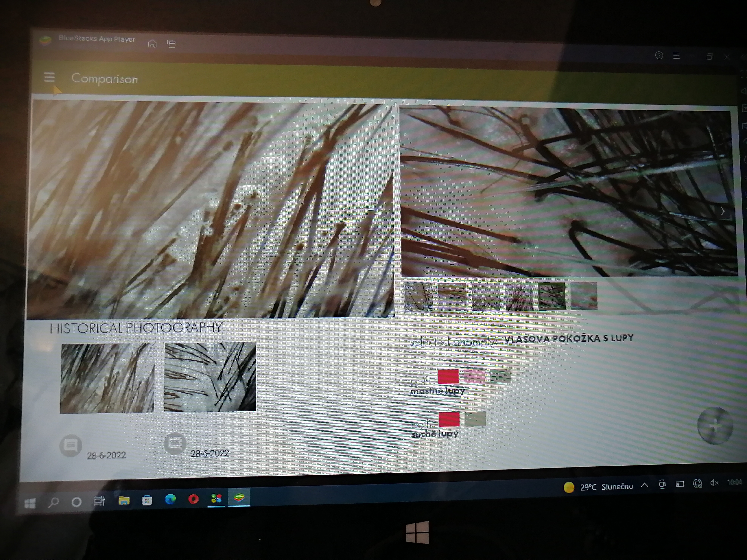Pick the pink swatch for mastné lupy

[474, 376]
